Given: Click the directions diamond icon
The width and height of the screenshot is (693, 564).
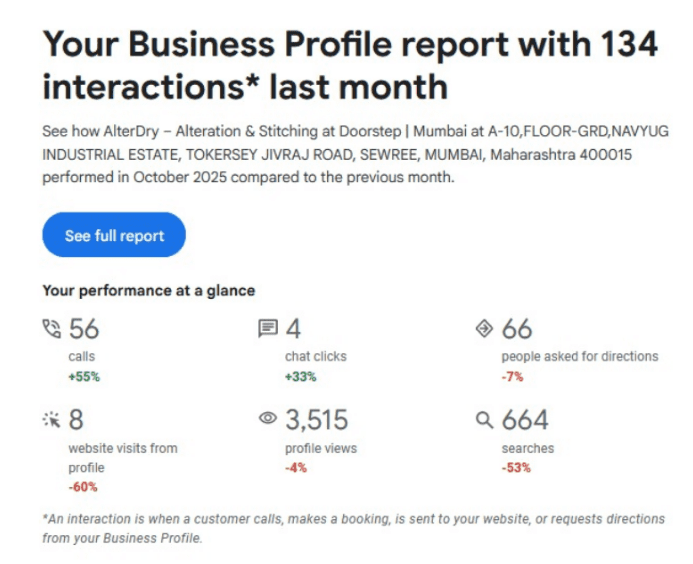Looking at the screenshot, I should tap(485, 328).
